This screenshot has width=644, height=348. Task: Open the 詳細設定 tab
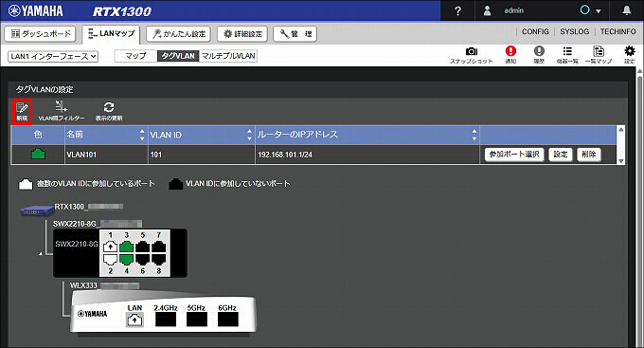242,34
